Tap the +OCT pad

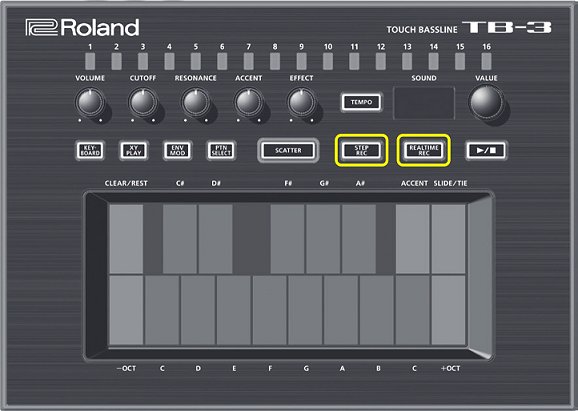(448, 310)
